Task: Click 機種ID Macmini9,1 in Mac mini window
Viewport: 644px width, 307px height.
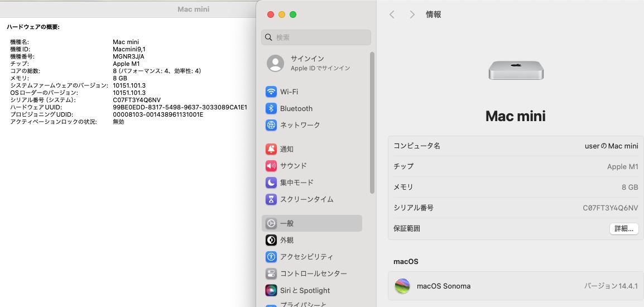Action: pos(129,49)
